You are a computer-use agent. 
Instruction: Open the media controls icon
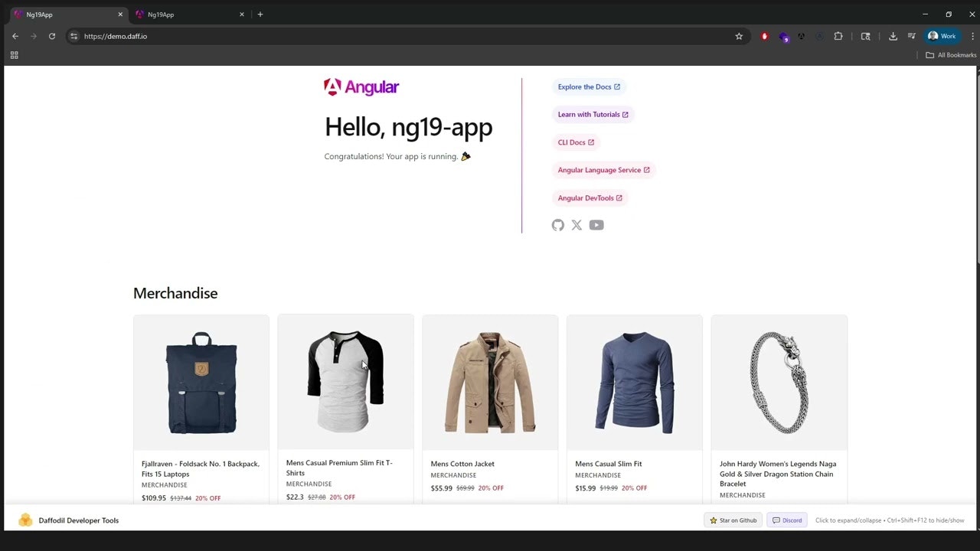912,36
